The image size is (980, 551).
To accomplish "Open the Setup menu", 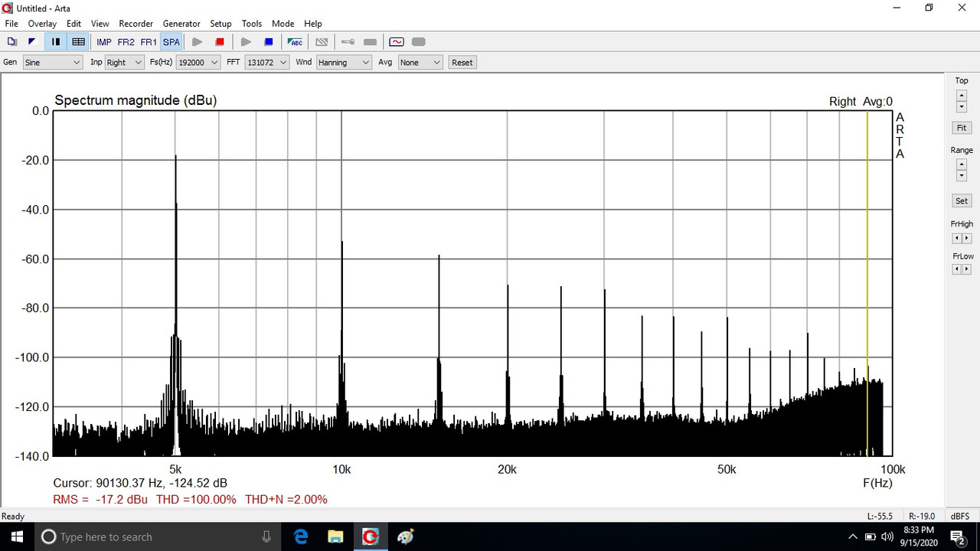I will [220, 24].
